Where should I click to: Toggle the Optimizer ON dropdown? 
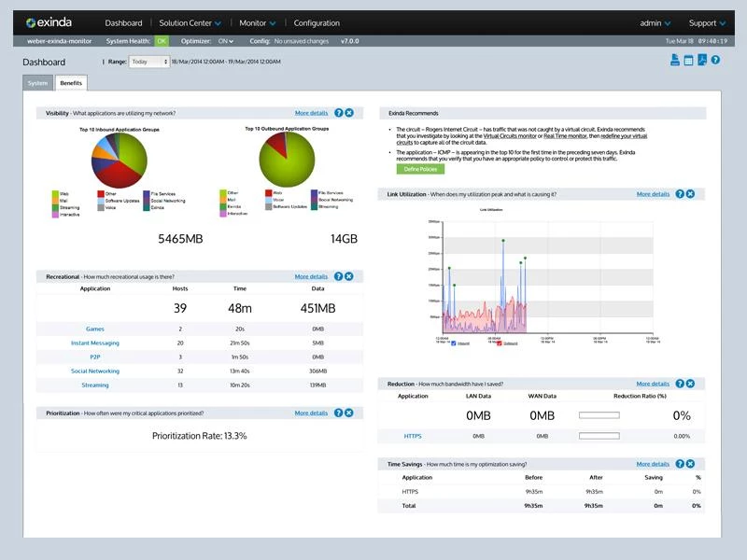point(226,41)
